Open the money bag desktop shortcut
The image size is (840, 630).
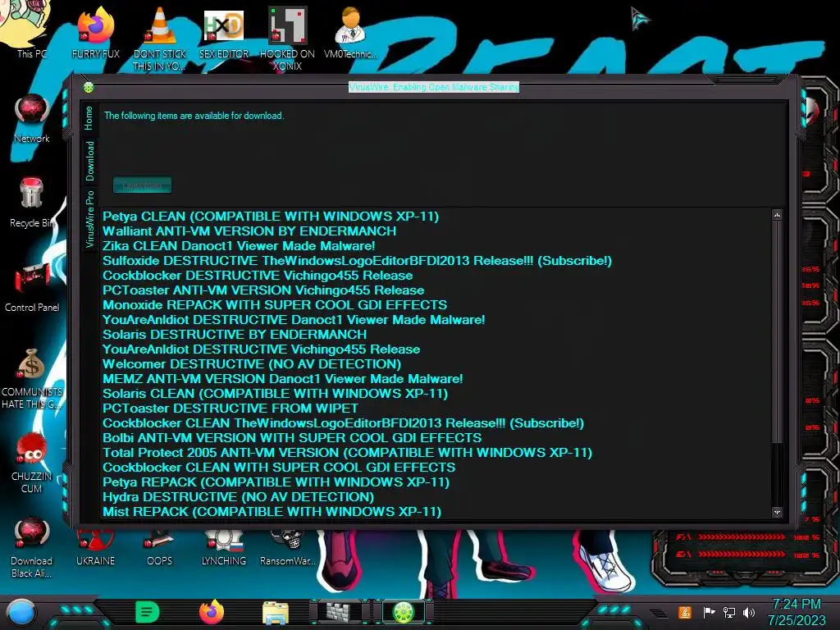point(32,377)
